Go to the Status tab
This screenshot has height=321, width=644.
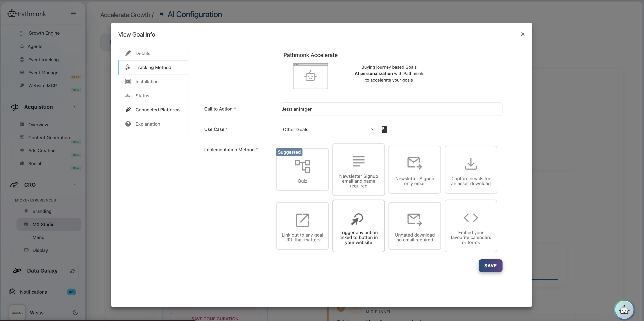153,96
